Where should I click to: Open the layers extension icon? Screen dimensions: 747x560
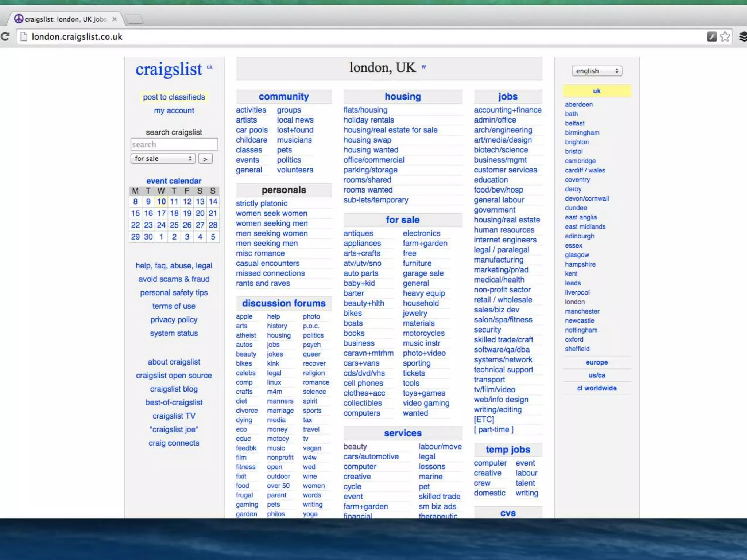pos(743,36)
